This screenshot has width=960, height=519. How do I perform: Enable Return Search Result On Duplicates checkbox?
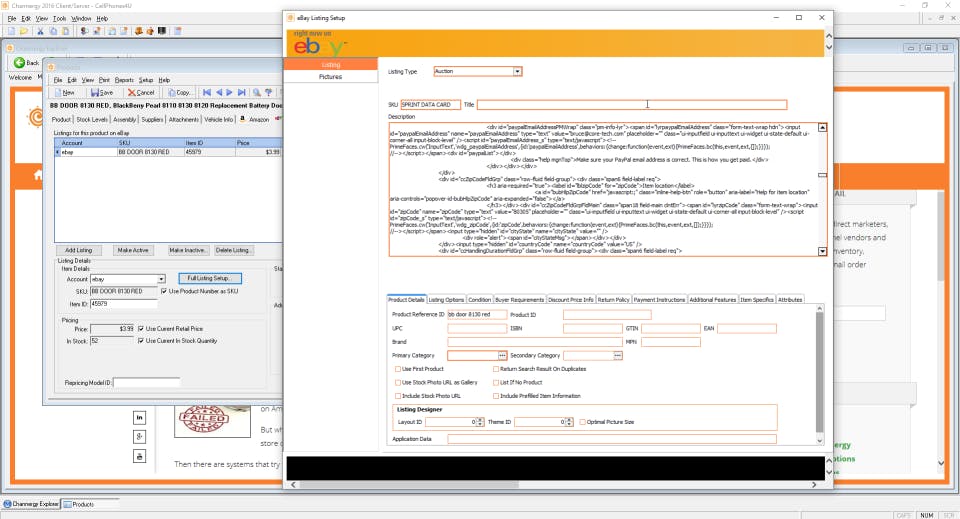click(x=496, y=369)
